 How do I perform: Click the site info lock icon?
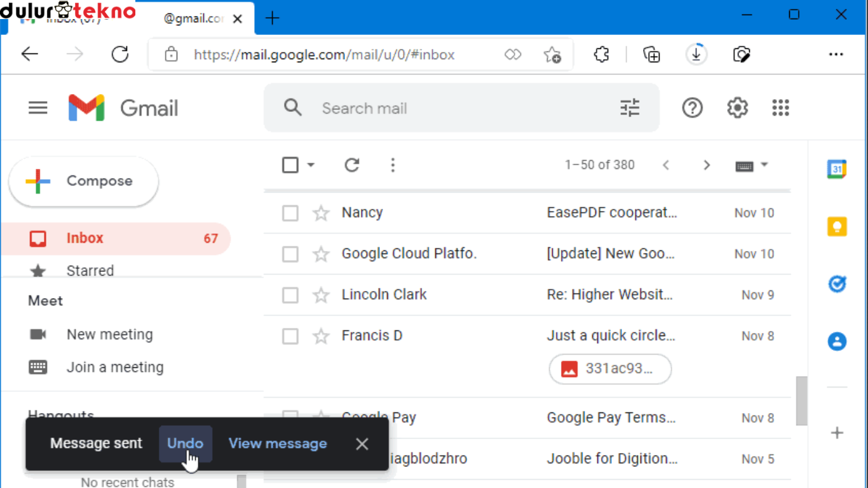tap(171, 55)
